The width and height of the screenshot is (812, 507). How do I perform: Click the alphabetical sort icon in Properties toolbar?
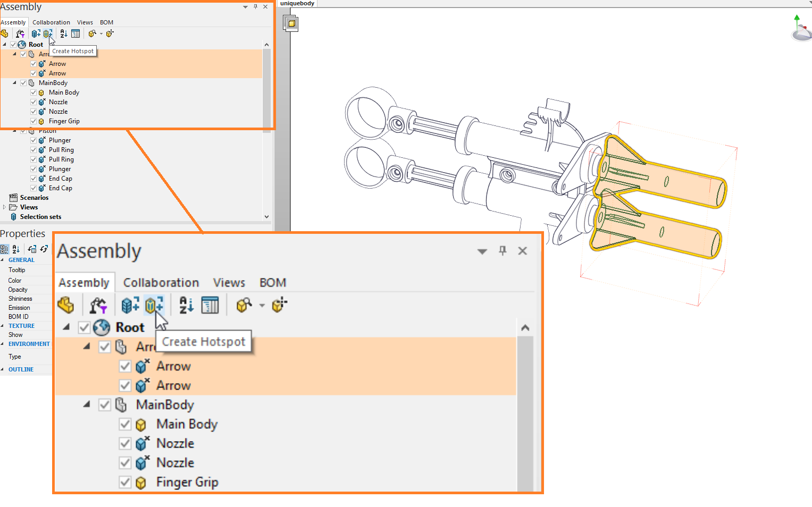coord(16,249)
